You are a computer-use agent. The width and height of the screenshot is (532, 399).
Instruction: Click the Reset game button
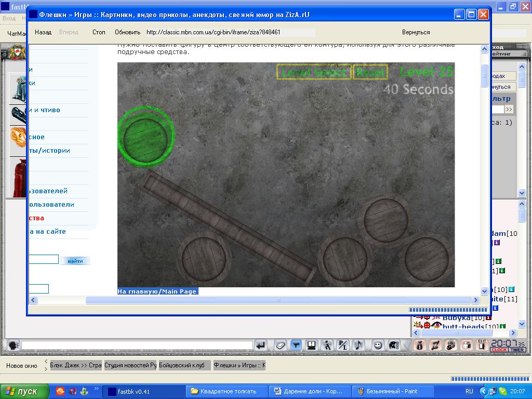370,72
